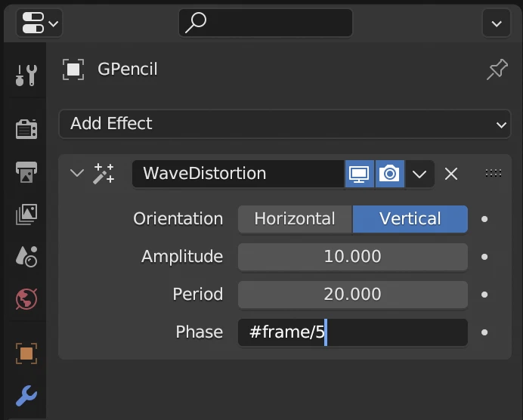Open the Tool properties tab

point(26,75)
